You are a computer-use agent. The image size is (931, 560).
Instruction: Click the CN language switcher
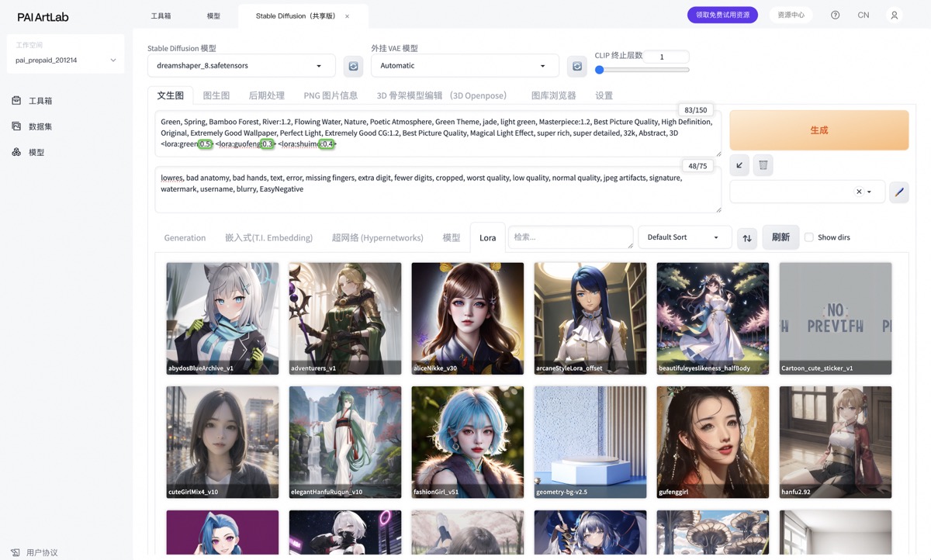[x=864, y=15]
